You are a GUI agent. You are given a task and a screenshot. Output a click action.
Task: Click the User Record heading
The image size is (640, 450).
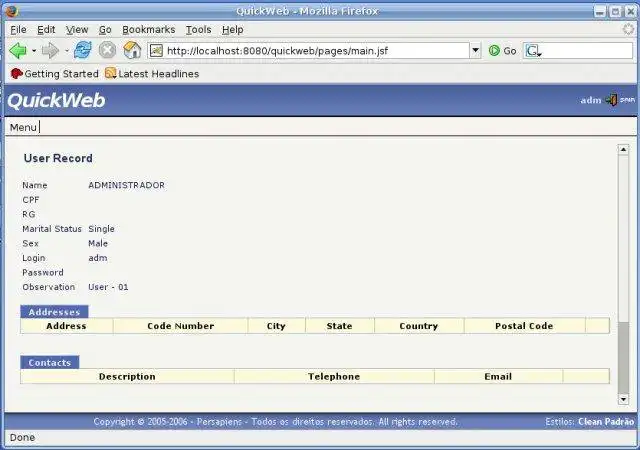tap(58, 158)
